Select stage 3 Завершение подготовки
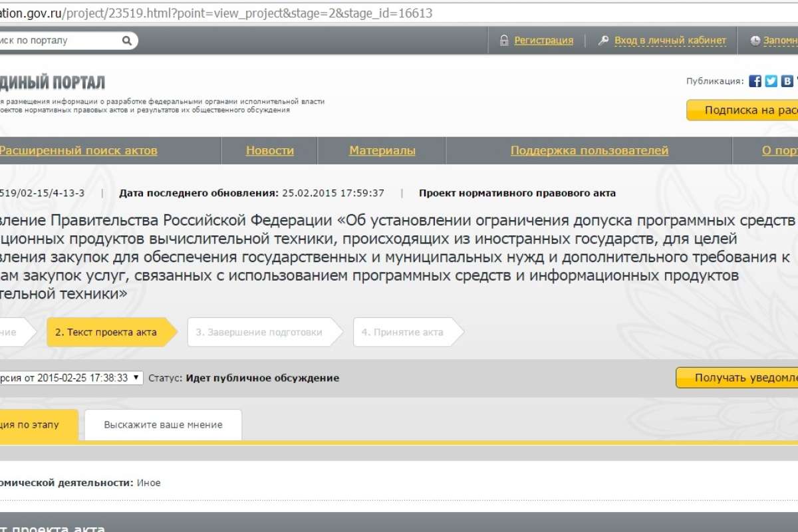 pyautogui.click(x=259, y=332)
